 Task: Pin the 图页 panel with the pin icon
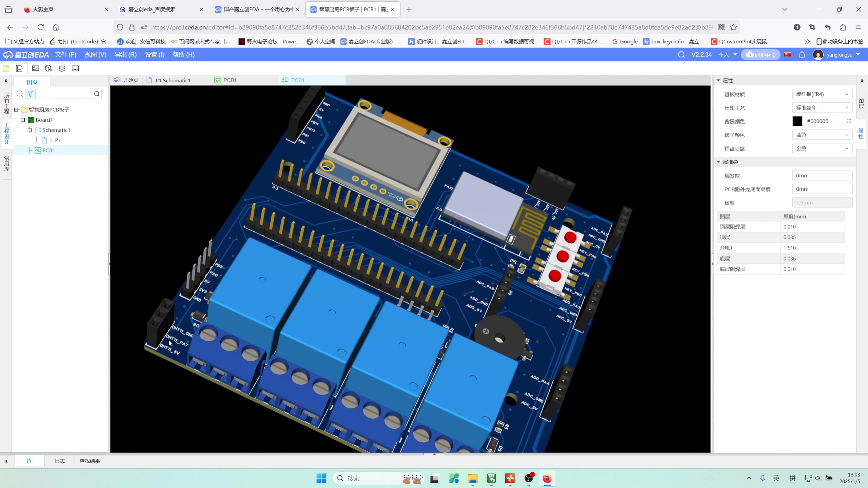pos(6,81)
